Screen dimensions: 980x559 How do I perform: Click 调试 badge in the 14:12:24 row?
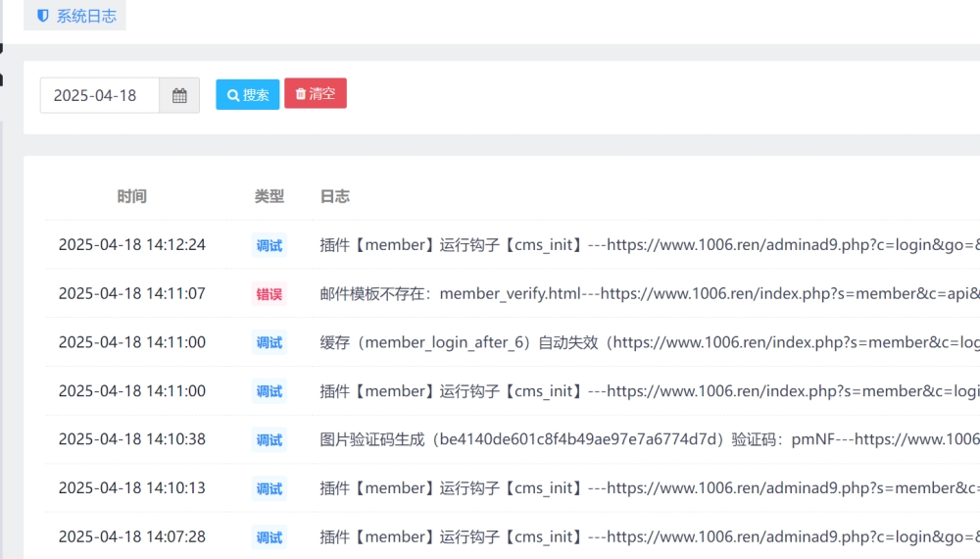[269, 245]
